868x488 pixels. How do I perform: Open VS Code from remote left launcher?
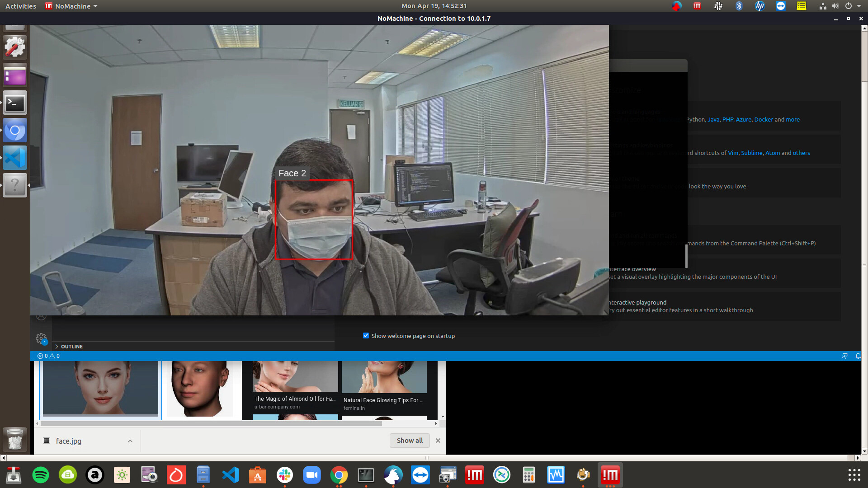click(15, 158)
